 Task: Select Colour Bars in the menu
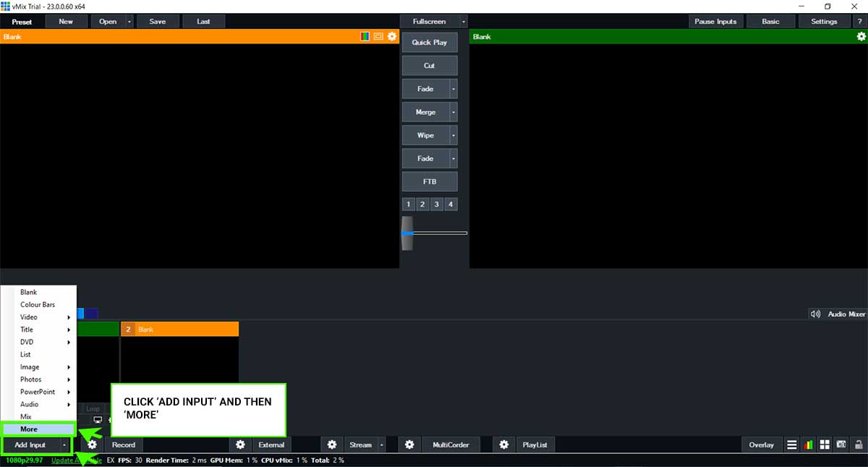38,305
